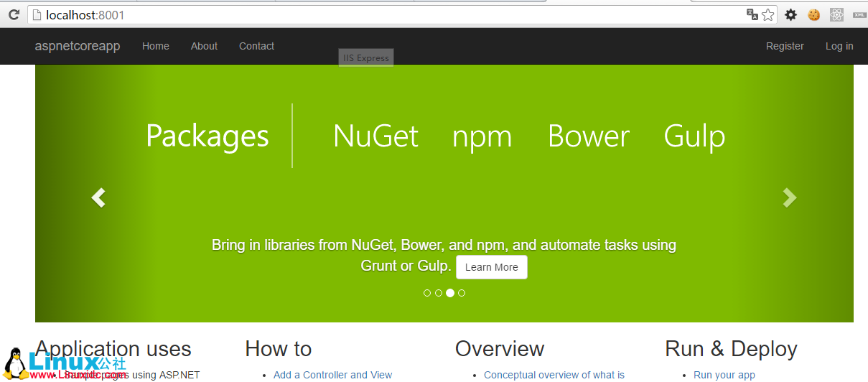
Task: Bookmark this page with the star icon
Action: 767,14
